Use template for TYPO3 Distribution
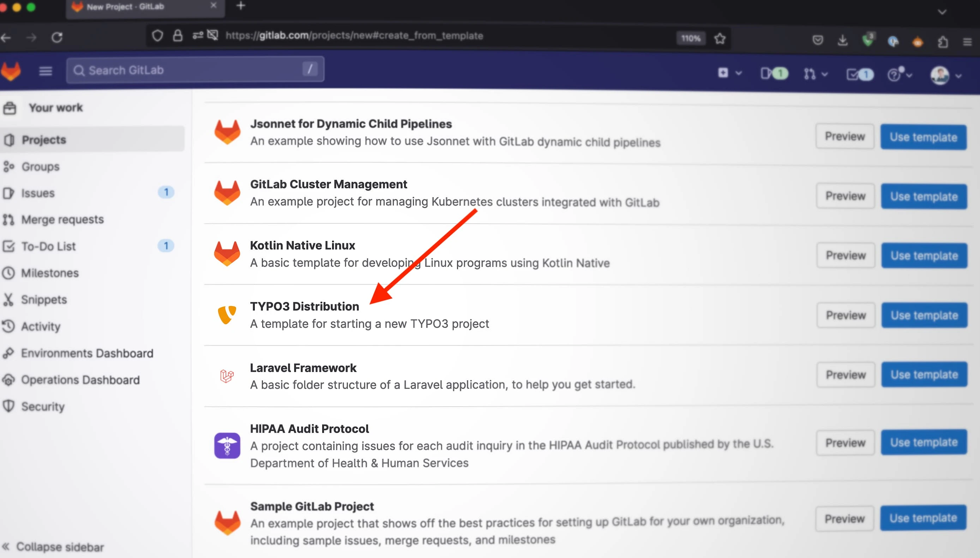 924,315
